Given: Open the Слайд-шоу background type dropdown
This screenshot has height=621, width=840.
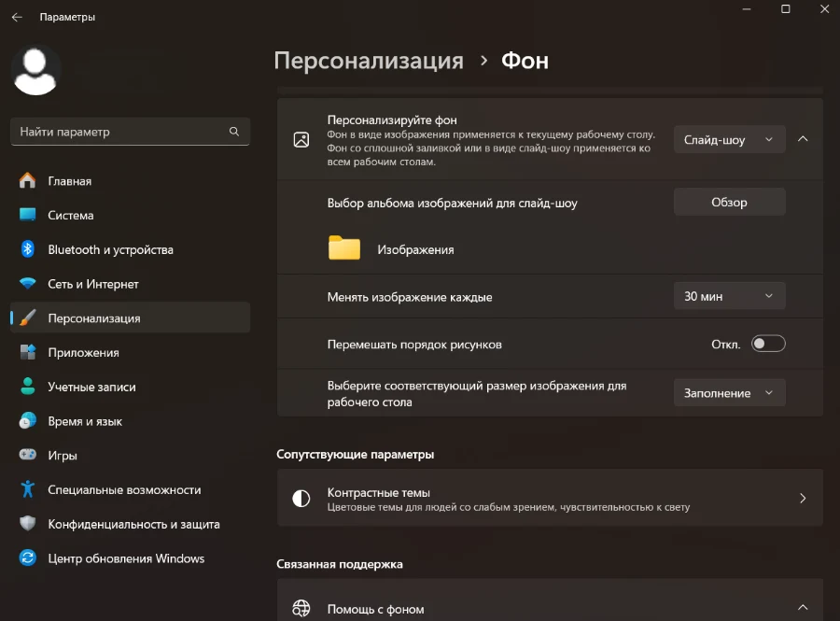Looking at the screenshot, I should click(729, 140).
